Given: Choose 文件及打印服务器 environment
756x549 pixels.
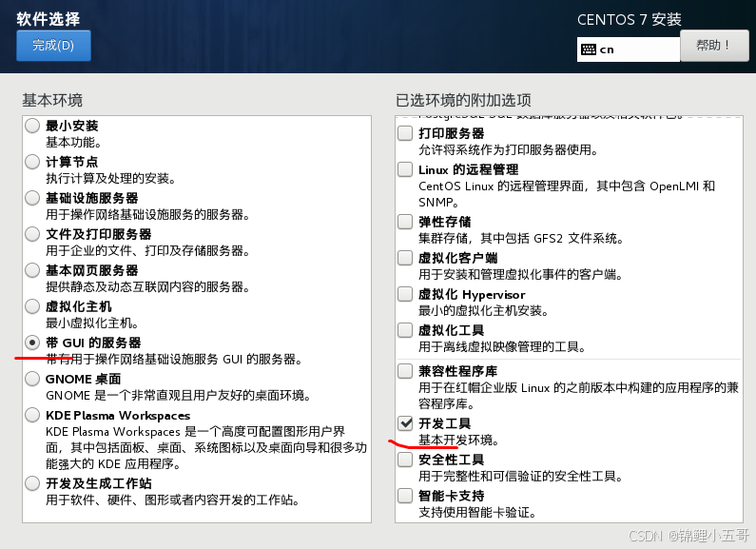Looking at the screenshot, I should tap(32, 234).
